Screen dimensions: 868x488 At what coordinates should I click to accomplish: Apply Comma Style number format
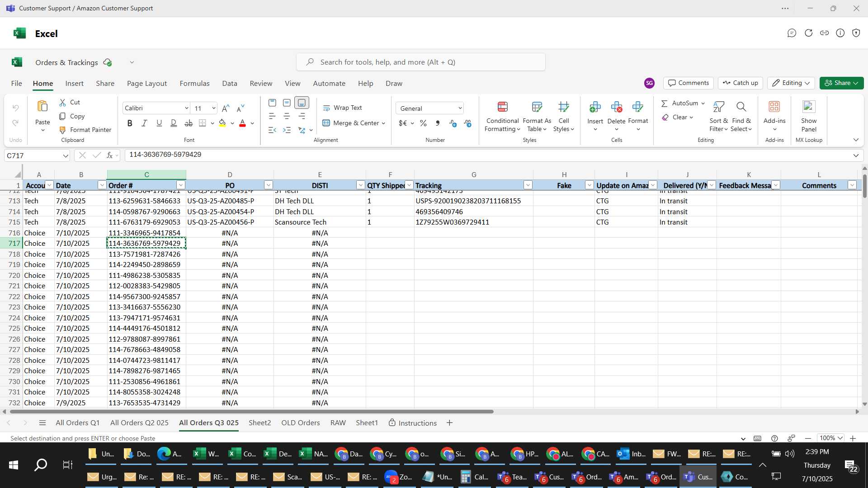click(x=438, y=123)
